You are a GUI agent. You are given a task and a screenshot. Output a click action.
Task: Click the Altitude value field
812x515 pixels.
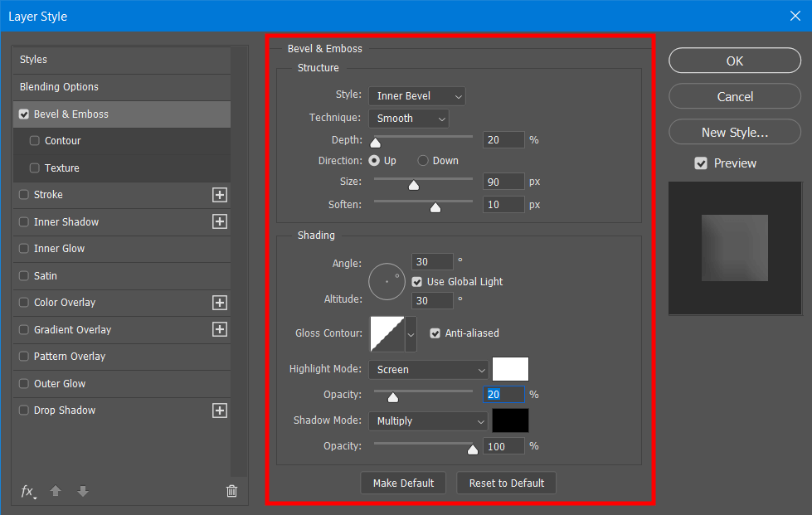(x=432, y=301)
